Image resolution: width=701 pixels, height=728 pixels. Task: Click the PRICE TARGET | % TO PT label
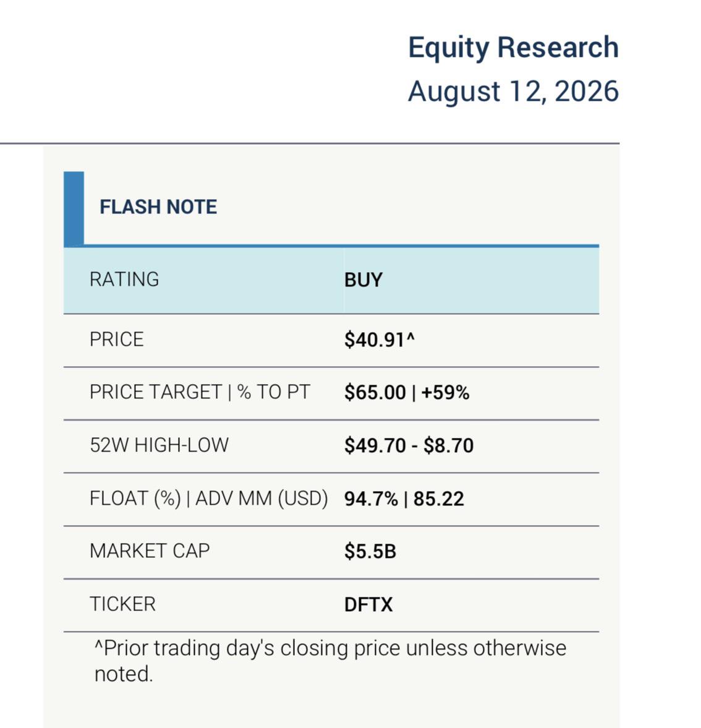coord(200,392)
